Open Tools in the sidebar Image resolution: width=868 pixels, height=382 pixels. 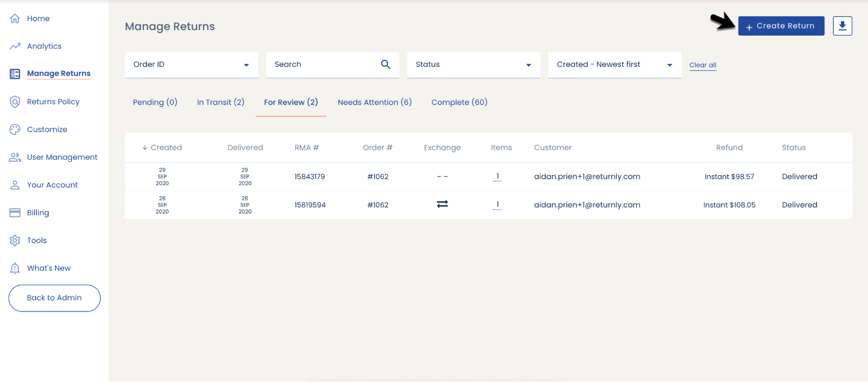(x=37, y=240)
